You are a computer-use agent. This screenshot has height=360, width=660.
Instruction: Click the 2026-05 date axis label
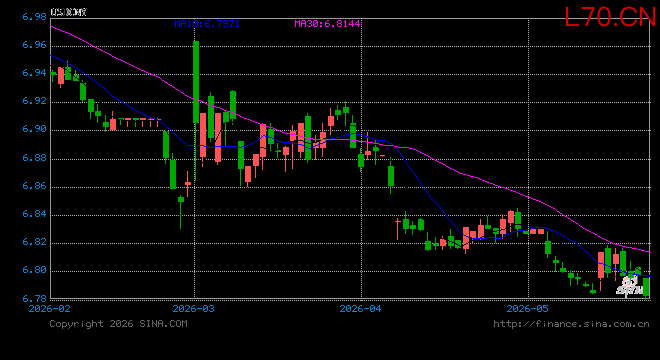527,309
